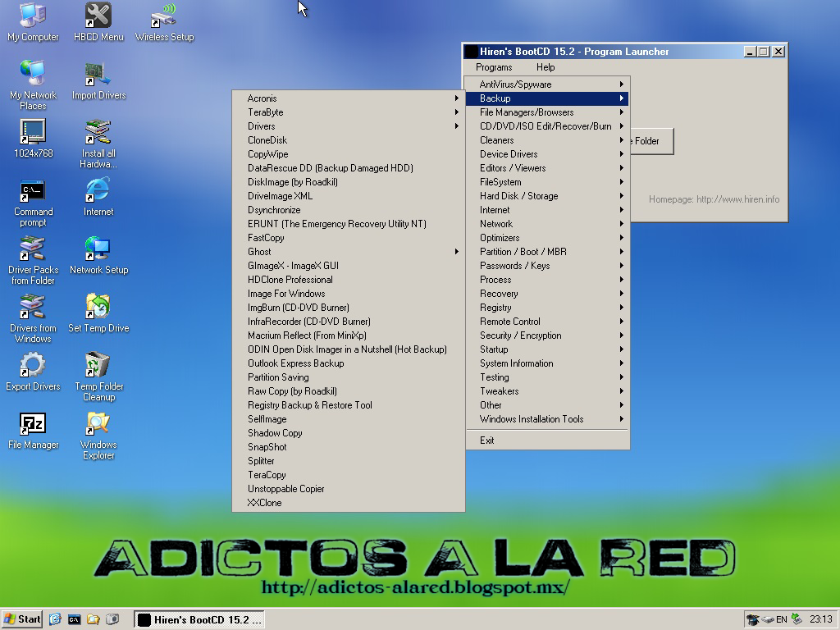Select Drivers from Windows icon
The height and width of the screenshot is (630, 840).
33,319
